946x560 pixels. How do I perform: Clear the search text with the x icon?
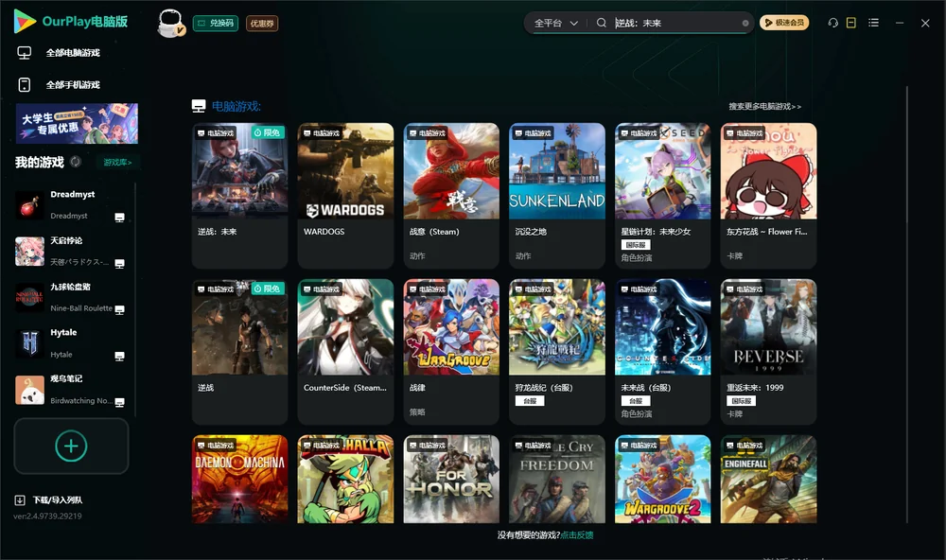pos(745,23)
